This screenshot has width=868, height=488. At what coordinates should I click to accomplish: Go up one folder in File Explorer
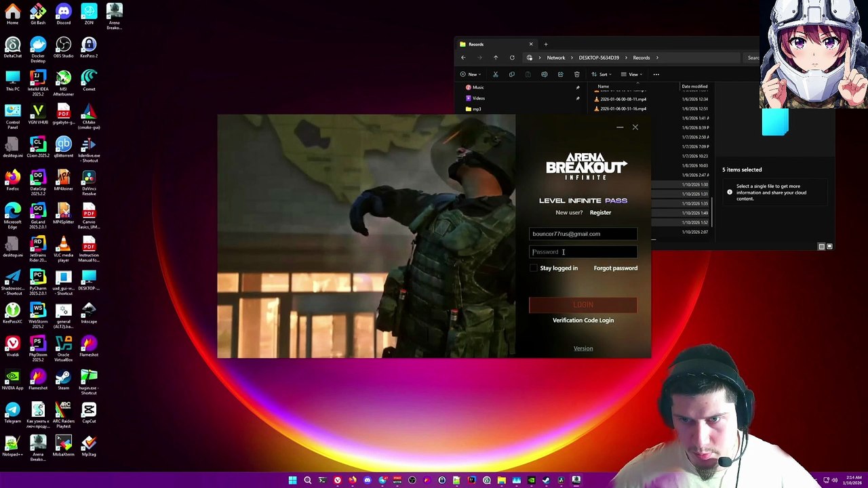click(496, 58)
